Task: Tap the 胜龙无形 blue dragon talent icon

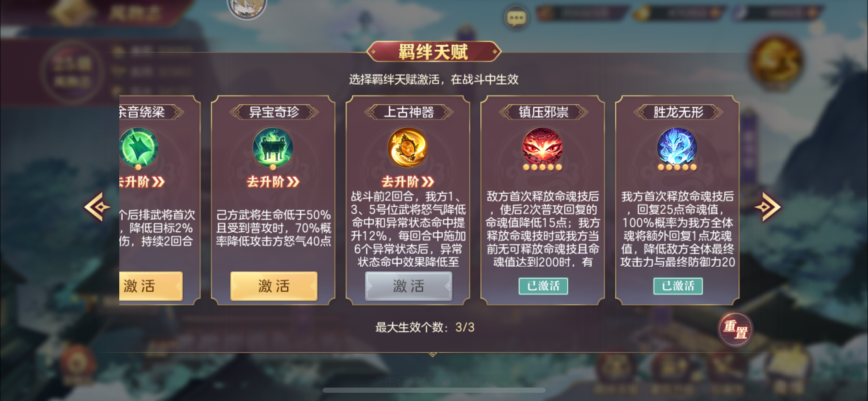Action: point(677,148)
